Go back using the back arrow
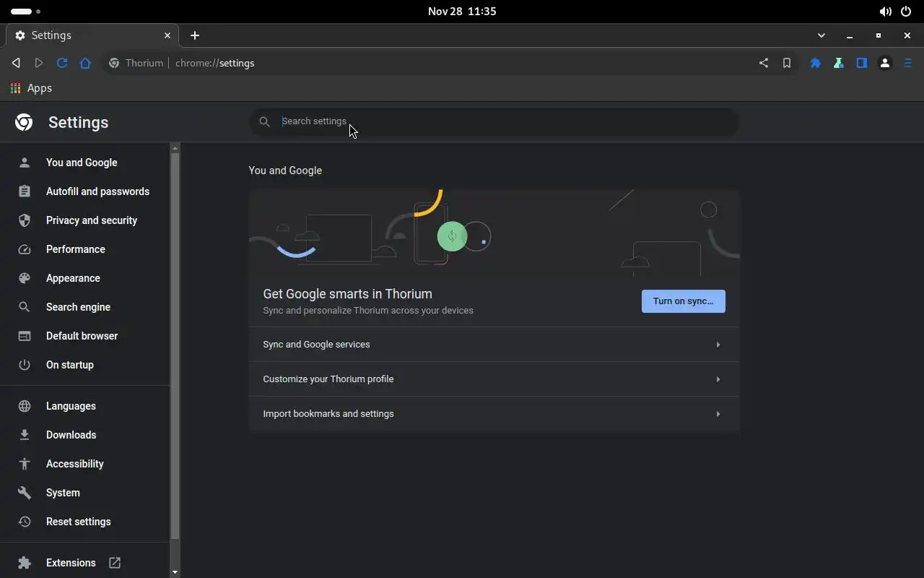The height and width of the screenshot is (578, 924). pyautogui.click(x=16, y=63)
